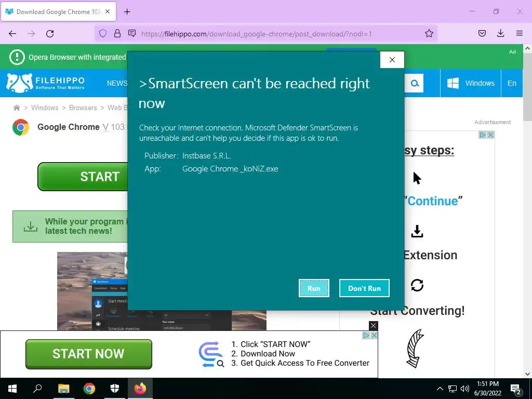Click the Google Chrome logo icon
532x399 pixels.
(x=21, y=127)
